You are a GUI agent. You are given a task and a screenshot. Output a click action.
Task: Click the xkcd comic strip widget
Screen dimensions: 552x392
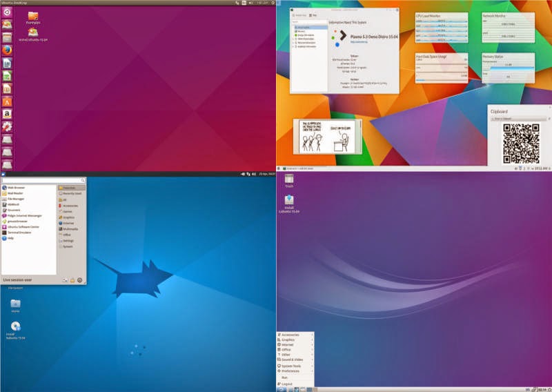[326, 137]
